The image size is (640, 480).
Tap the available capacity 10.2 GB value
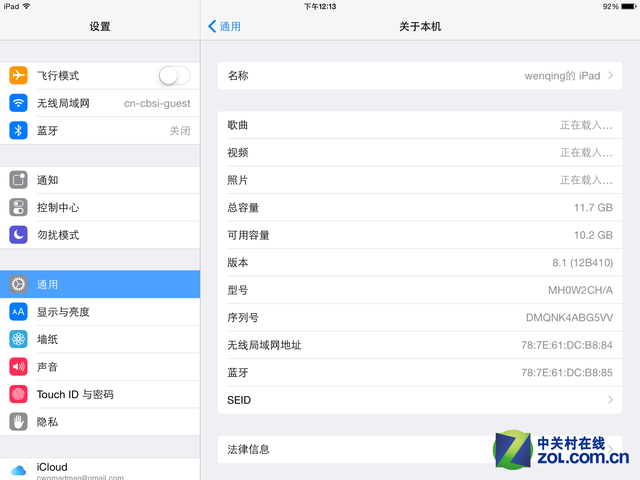pyautogui.click(x=593, y=235)
